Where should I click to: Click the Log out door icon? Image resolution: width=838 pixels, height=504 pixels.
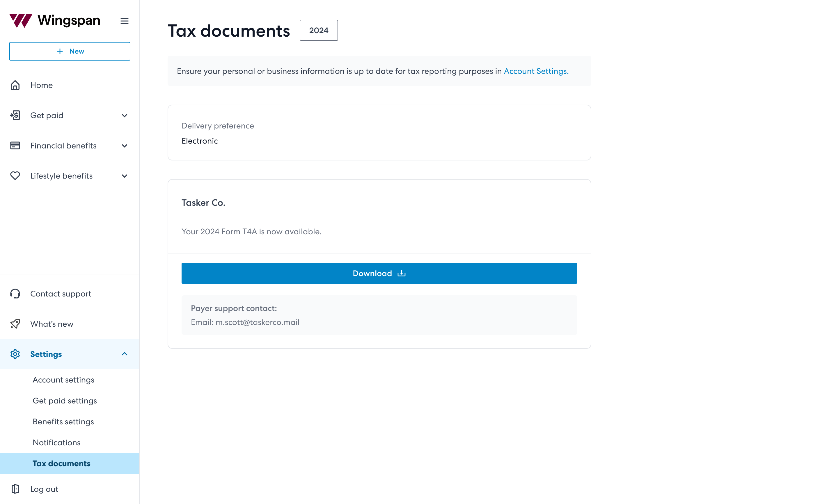(x=15, y=489)
